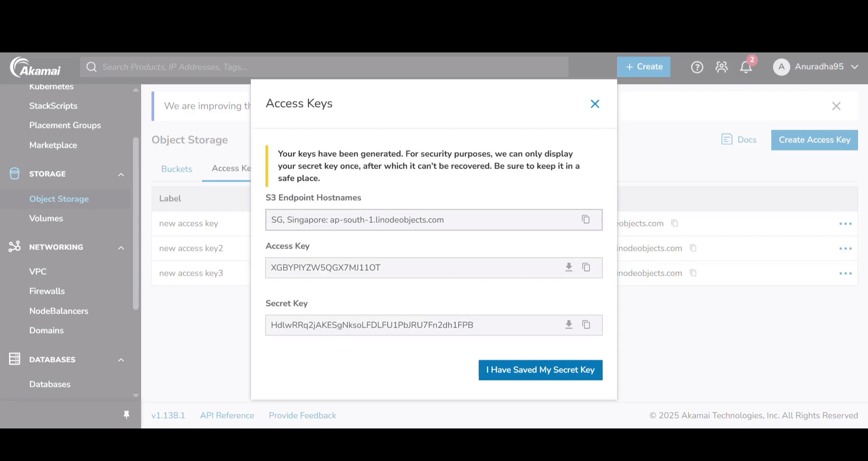Screen dimensions: 868x461
Task: Click the Docs document icon
Action: [727, 139]
